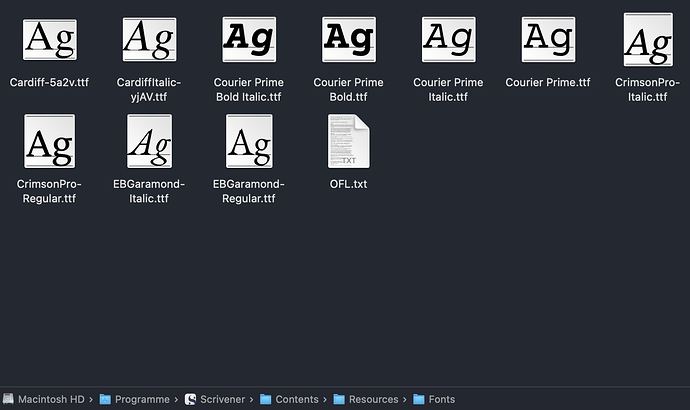Click the 'Courier Prime.ttf' file name

coord(548,82)
